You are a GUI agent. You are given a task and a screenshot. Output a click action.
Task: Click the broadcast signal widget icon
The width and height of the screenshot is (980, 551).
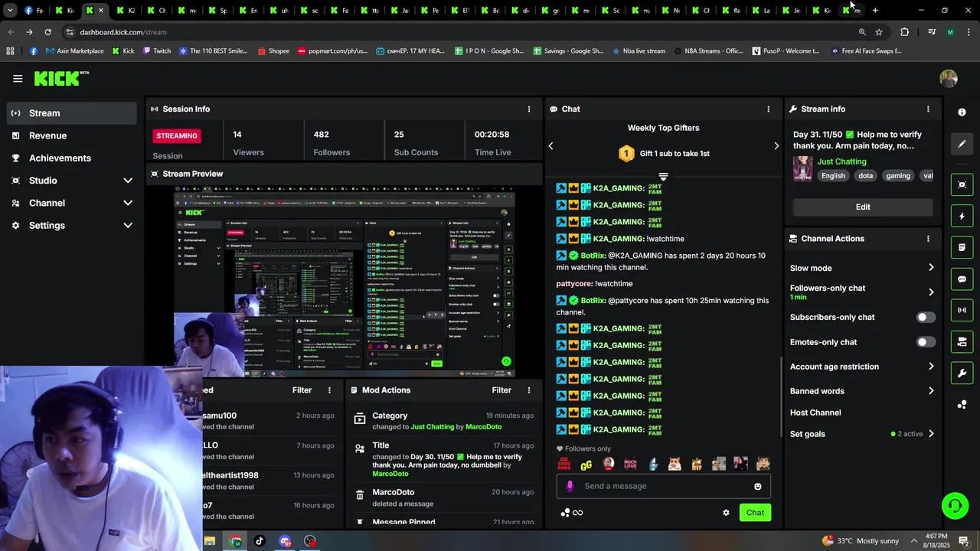(x=962, y=310)
